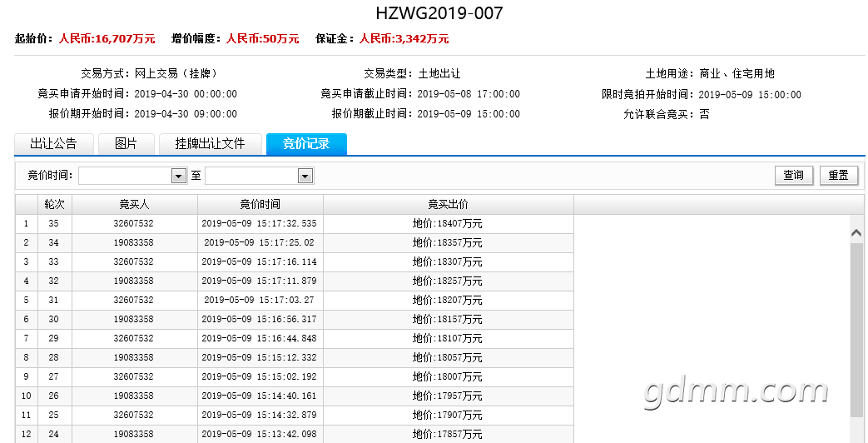868x443 pixels.
Task: Click 限时竞拍开始时间 value 2019-05-09 15:00:00
Action: [x=750, y=95]
